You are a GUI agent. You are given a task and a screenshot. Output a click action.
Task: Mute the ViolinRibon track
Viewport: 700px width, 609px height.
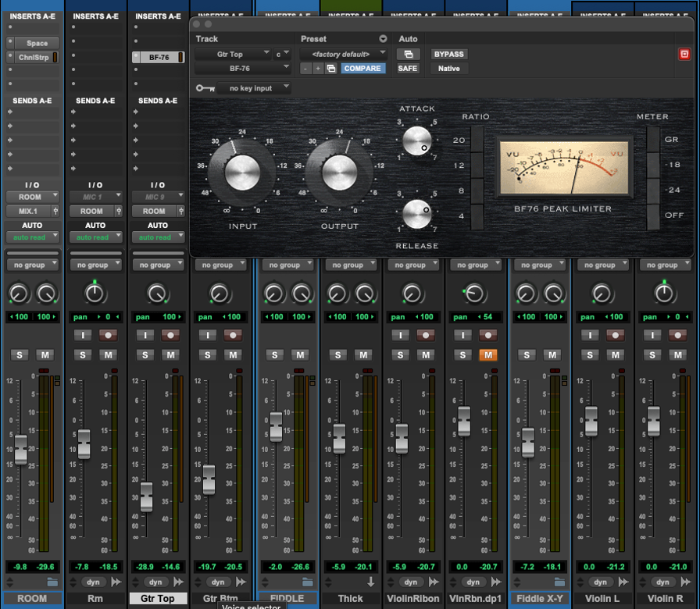tap(426, 355)
